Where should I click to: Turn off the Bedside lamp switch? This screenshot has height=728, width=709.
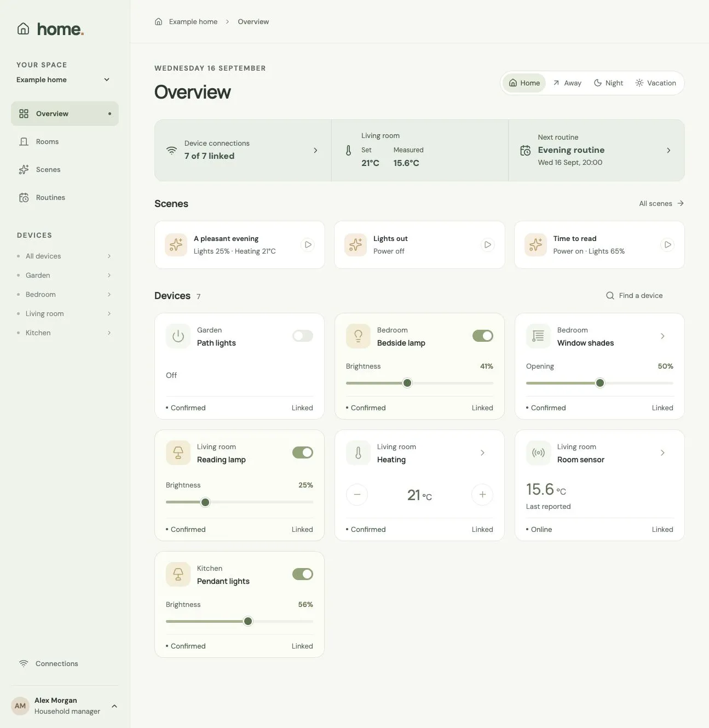pos(483,336)
